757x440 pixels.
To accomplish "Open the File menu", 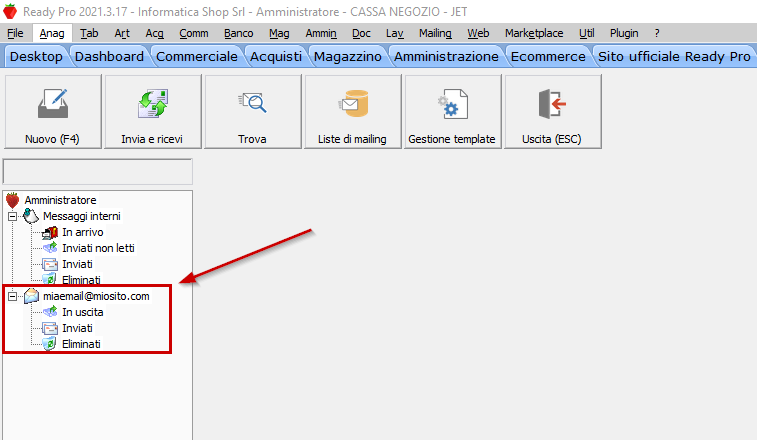I will (x=15, y=33).
